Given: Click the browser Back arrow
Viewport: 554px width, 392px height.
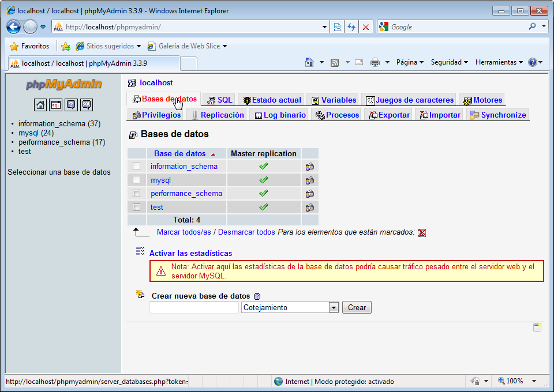Looking at the screenshot, I should tap(13, 27).
